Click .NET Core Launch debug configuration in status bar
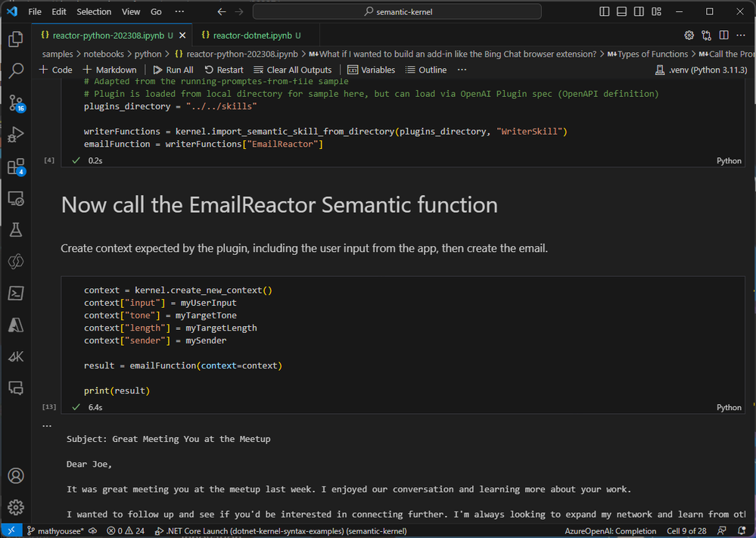 click(281, 530)
